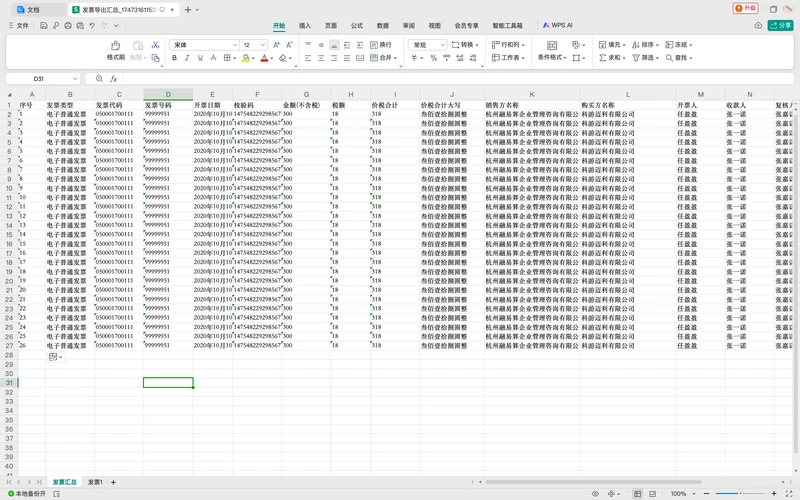The image size is (800, 500).
Task: Increase decimal places icon
Action: point(460,58)
